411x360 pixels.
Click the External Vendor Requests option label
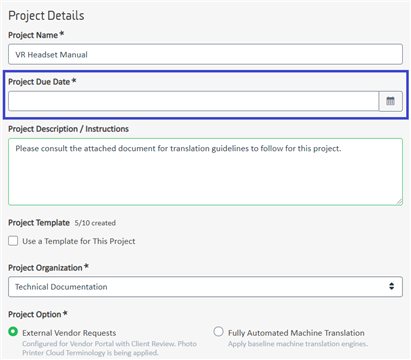pyautogui.click(x=69, y=333)
